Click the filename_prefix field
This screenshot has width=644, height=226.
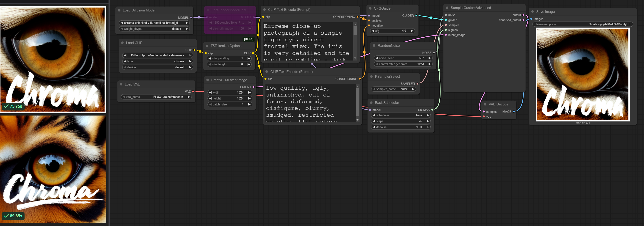point(583,24)
